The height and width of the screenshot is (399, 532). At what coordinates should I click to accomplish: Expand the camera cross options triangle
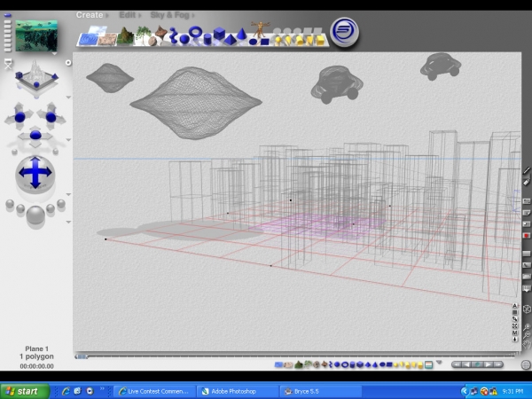[x=68, y=140]
